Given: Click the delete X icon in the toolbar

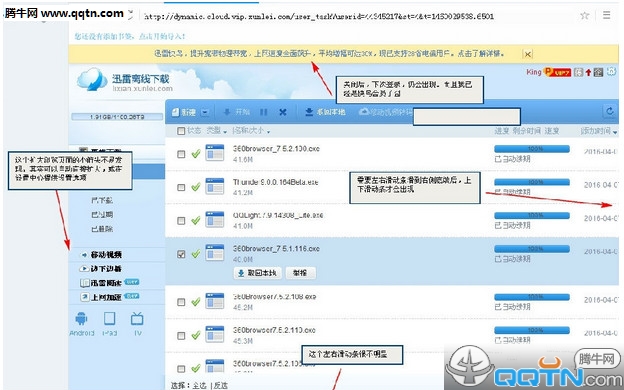Looking at the screenshot, I should tap(283, 112).
